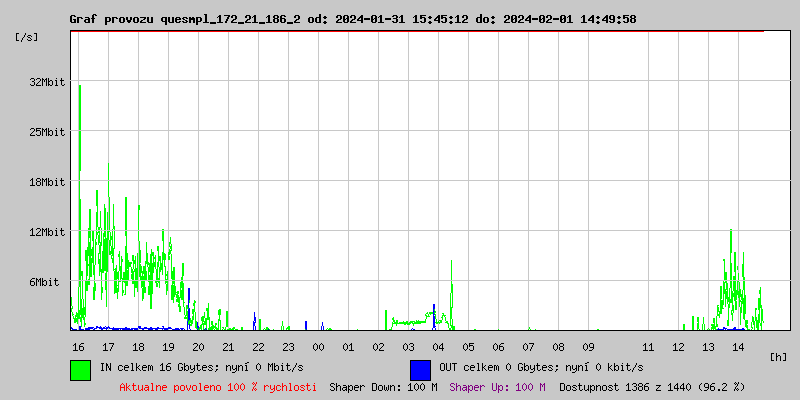Click the '[h]' hours unit label
This screenshot has width=800, height=400.
click(779, 356)
